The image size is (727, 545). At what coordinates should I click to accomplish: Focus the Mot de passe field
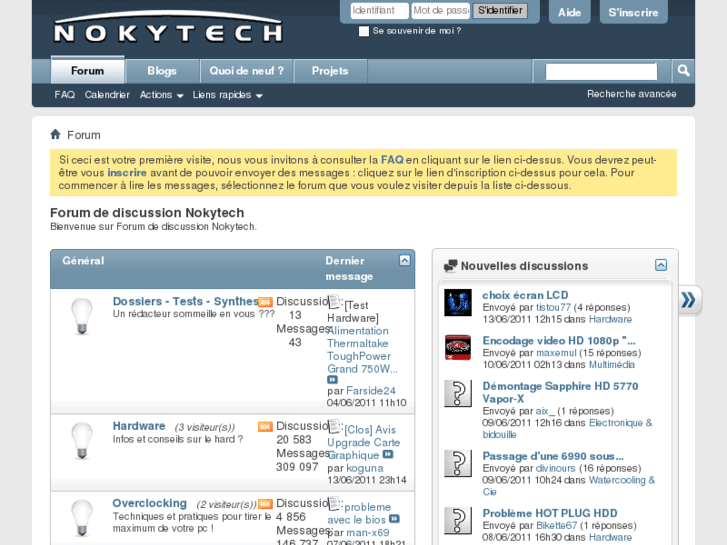pyautogui.click(x=441, y=10)
